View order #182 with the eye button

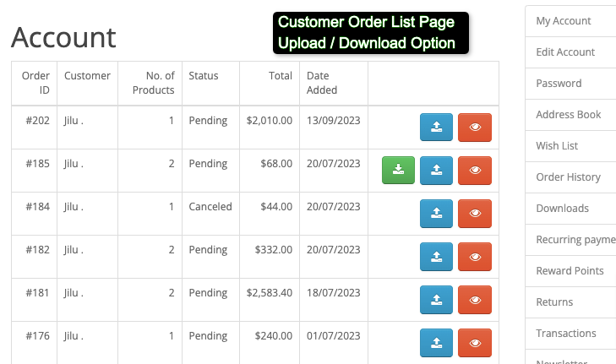pos(475,257)
